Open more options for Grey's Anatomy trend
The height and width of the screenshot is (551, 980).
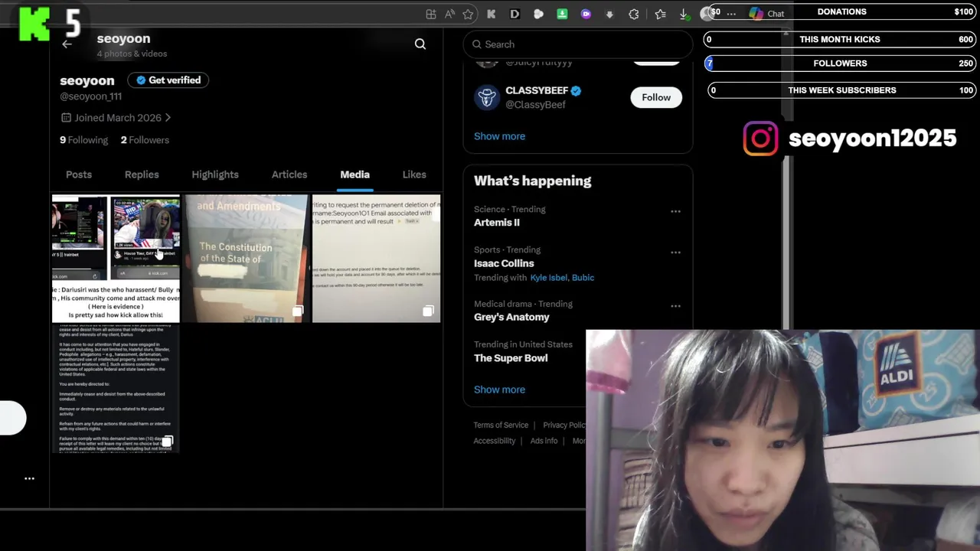(675, 306)
